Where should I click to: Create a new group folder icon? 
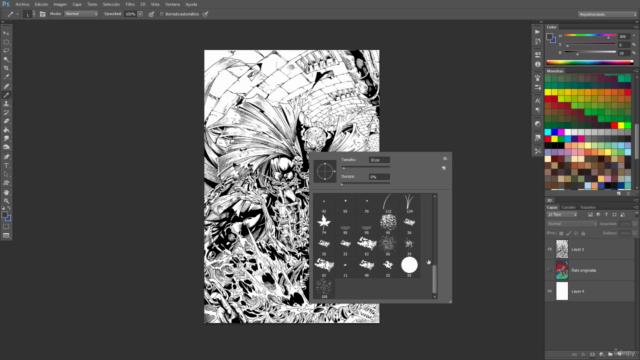pos(610,354)
